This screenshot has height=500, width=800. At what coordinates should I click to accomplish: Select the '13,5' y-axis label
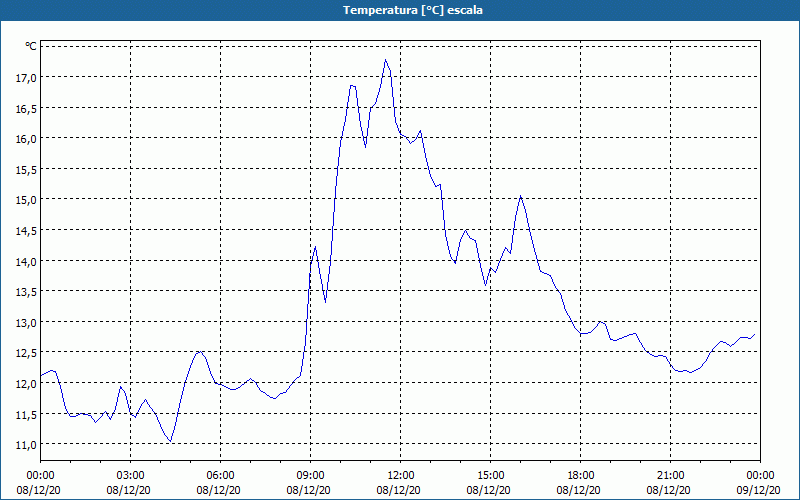[27, 292]
